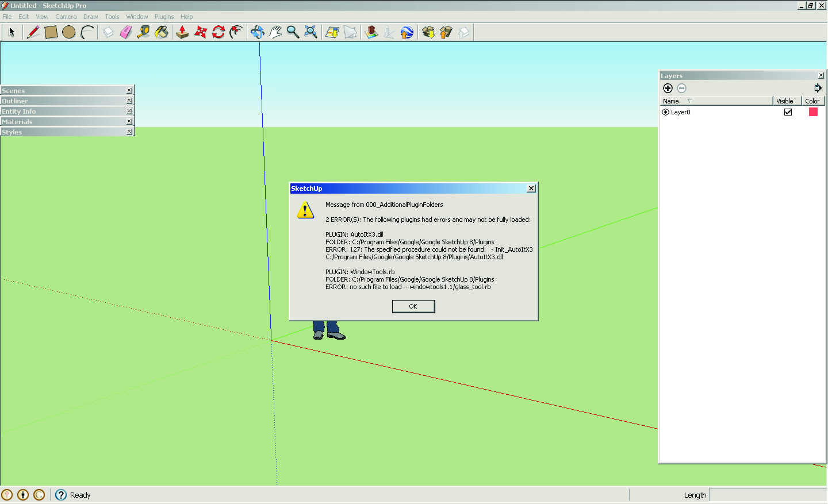The height and width of the screenshot is (504, 828).
Task: Toggle Layer0 visibility checkbox
Action: [x=788, y=112]
